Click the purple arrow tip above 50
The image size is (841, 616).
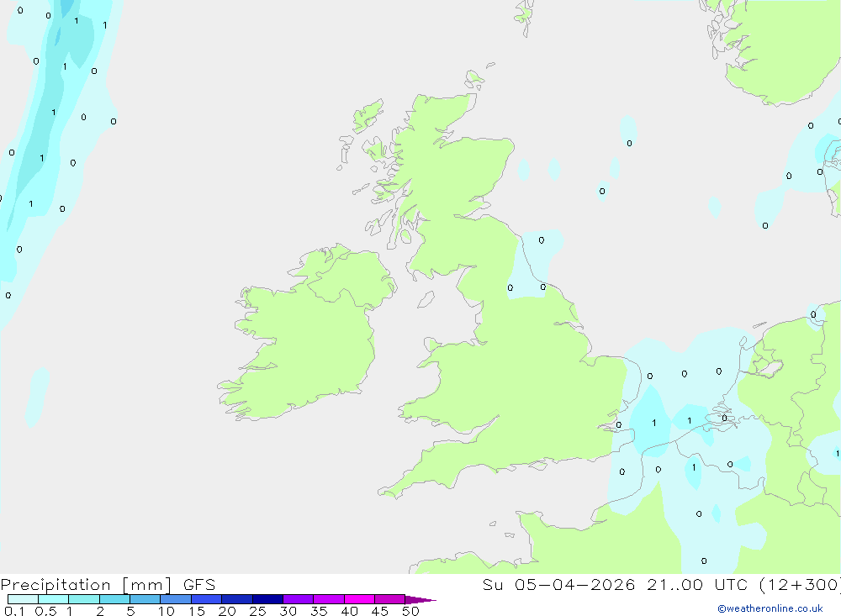420,599
